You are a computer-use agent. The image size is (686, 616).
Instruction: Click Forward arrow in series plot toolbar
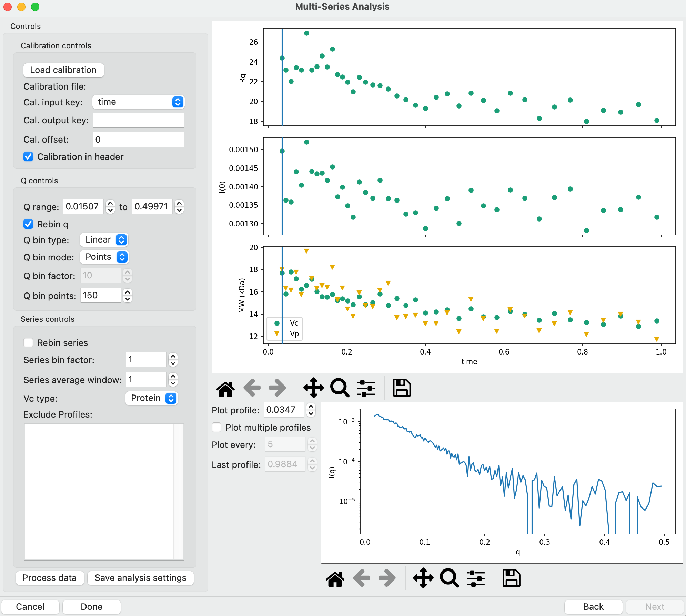(x=278, y=388)
